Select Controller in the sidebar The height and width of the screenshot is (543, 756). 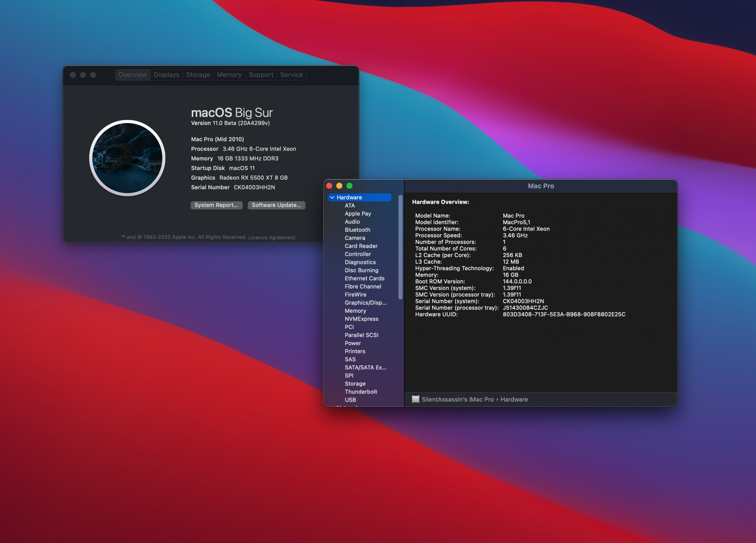[358, 254]
